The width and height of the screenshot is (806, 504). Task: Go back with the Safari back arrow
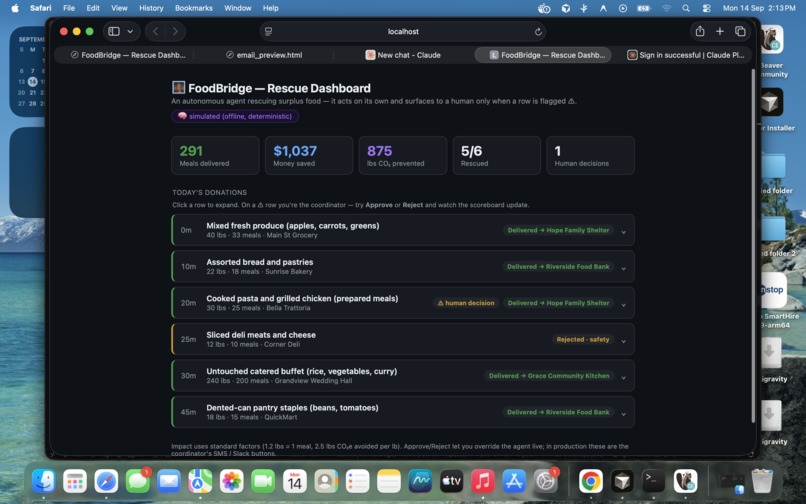click(155, 31)
